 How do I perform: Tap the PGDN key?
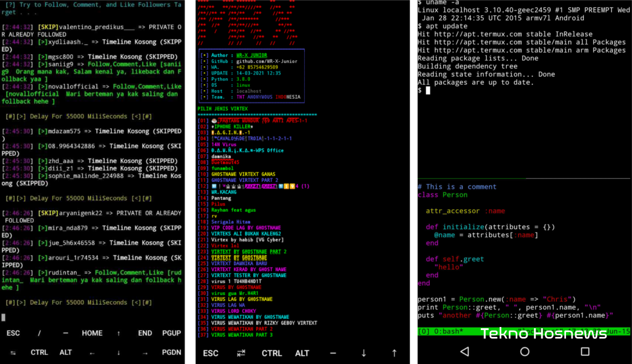(171, 353)
